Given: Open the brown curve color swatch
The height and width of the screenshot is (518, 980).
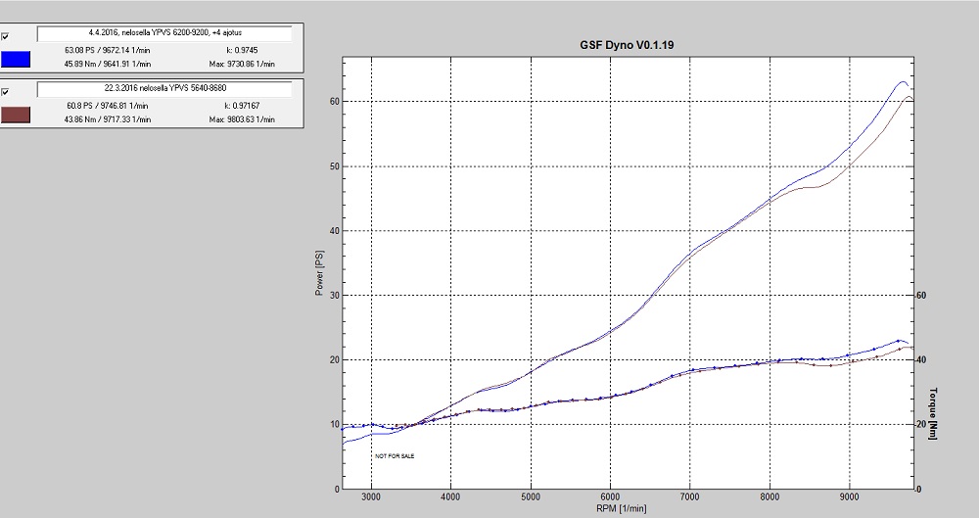Looking at the screenshot, I should pyautogui.click(x=17, y=116).
